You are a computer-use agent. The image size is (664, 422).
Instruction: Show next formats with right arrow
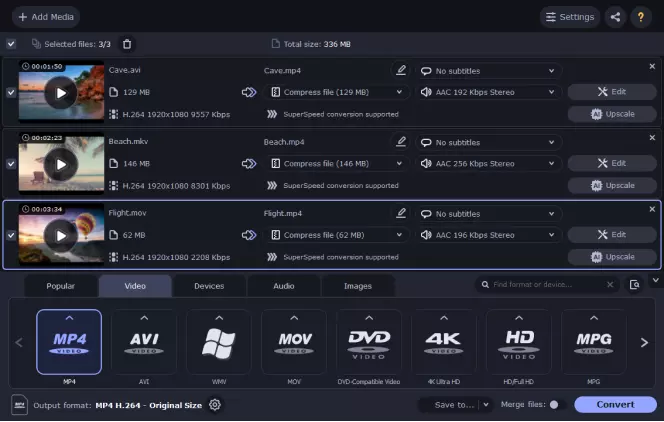click(x=644, y=342)
